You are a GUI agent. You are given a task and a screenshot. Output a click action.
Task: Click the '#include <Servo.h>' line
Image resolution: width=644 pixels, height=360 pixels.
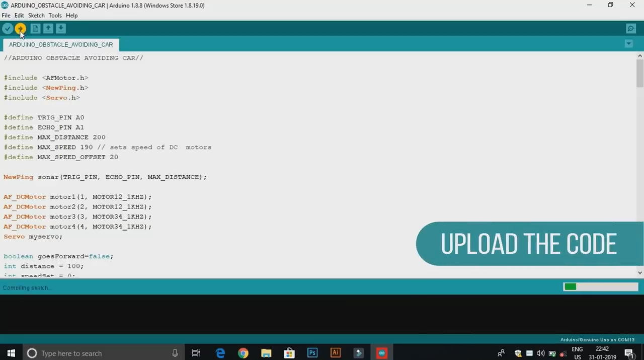tap(42, 98)
